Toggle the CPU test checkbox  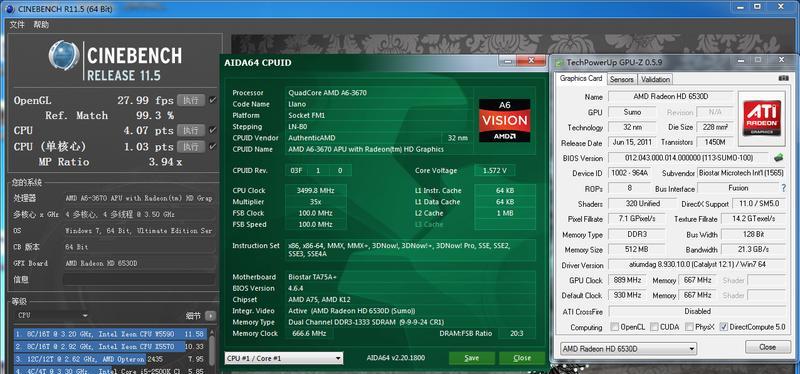(x=213, y=131)
